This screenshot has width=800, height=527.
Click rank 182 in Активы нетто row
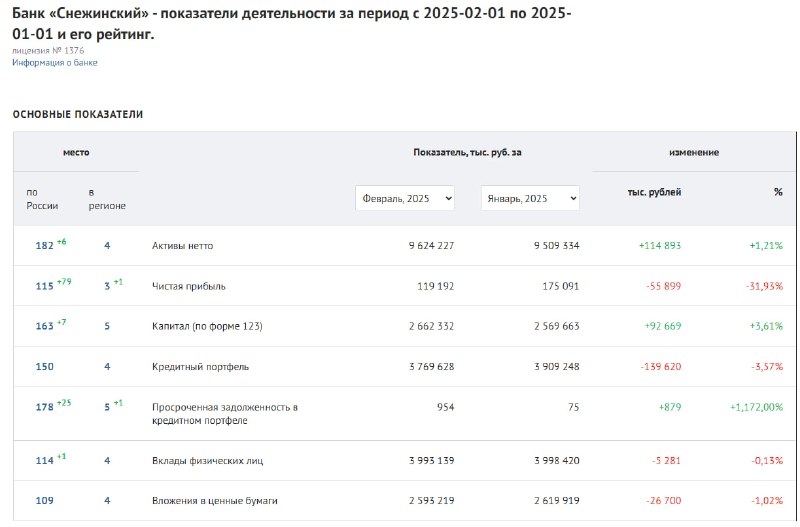pos(44,245)
